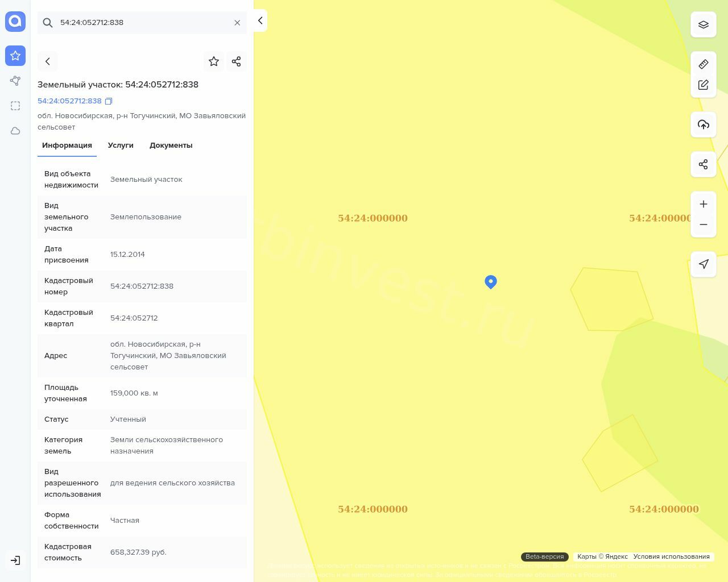
Task: Select the dashed rectangle area tool
Action: pyautogui.click(x=15, y=106)
